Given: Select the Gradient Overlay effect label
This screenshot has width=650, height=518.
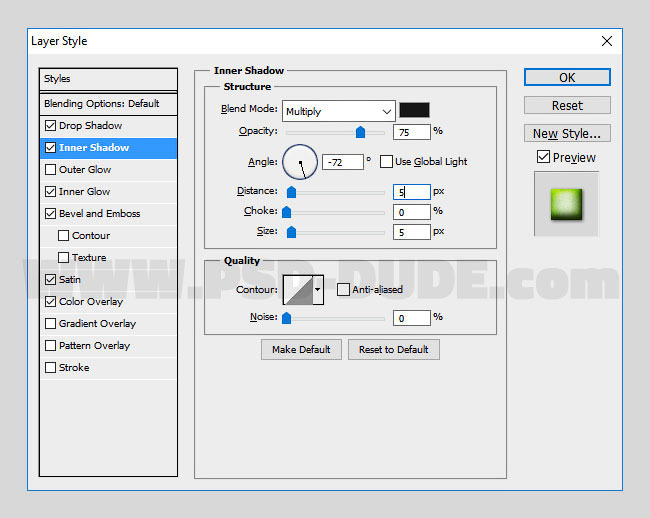Looking at the screenshot, I should click(97, 323).
